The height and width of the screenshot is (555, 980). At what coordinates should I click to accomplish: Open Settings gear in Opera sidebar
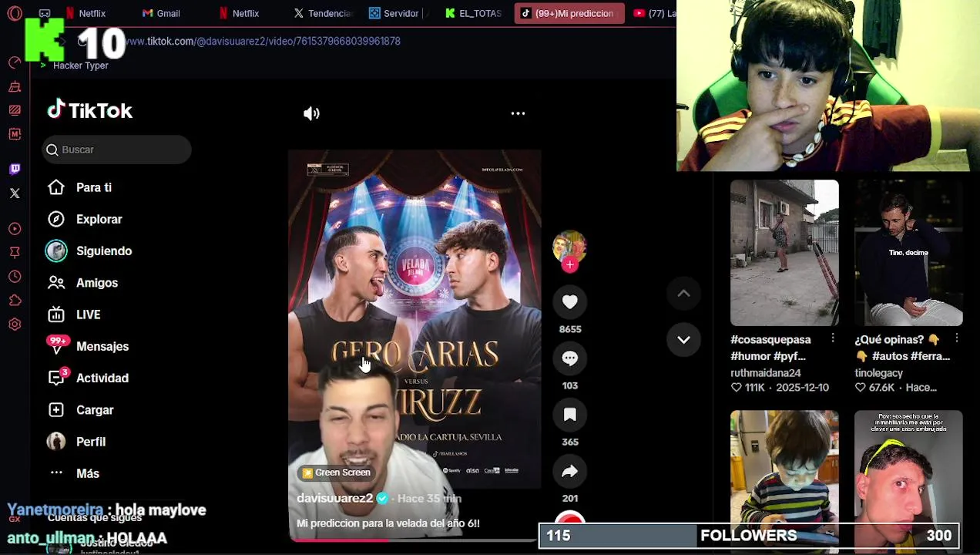pyautogui.click(x=15, y=325)
